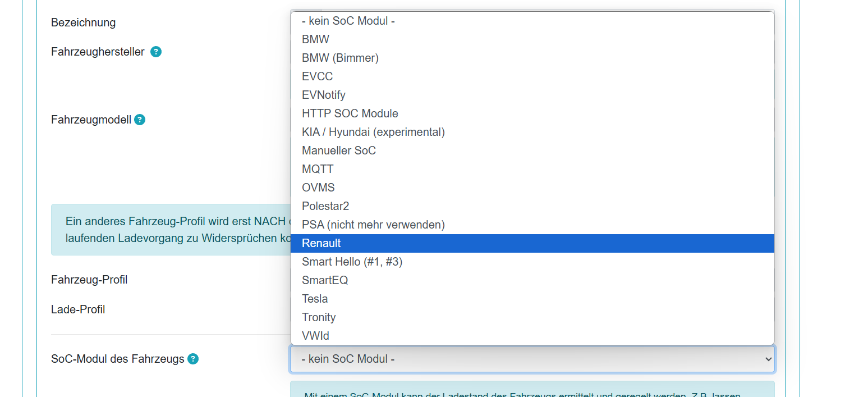Select the plain BMW option
868x397 pixels.
[x=532, y=39]
